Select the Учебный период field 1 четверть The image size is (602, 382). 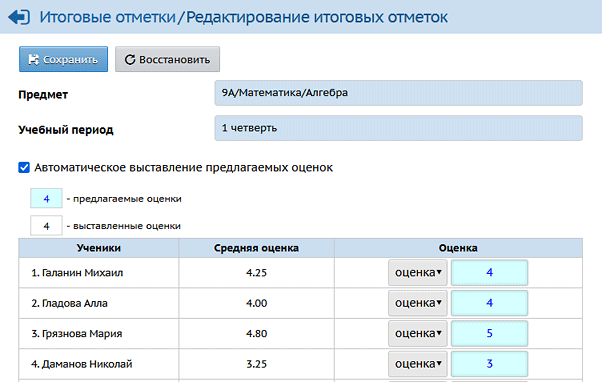pyautogui.click(x=399, y=128)
